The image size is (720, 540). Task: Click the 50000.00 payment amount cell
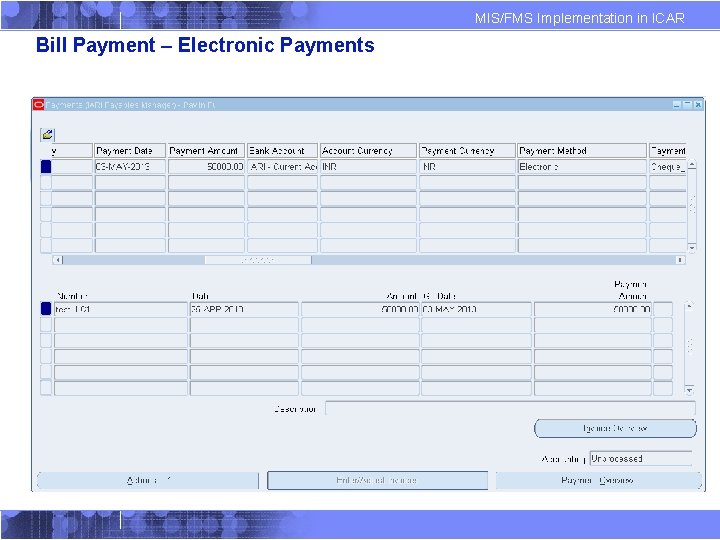click(206, 167)
